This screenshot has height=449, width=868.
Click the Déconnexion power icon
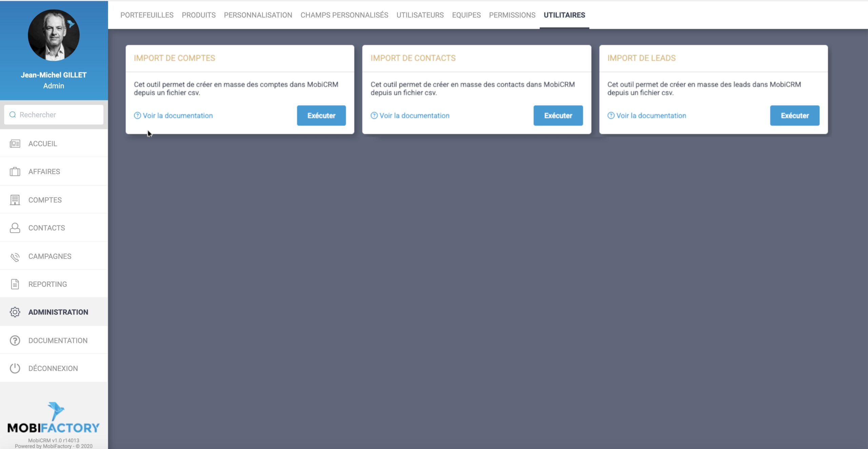pos(15,368)
